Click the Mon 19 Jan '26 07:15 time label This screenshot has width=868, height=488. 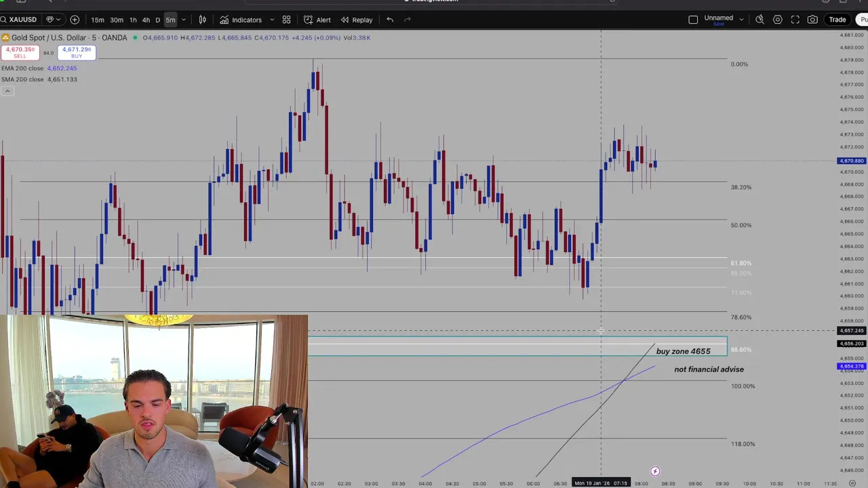tap(601, 483)
